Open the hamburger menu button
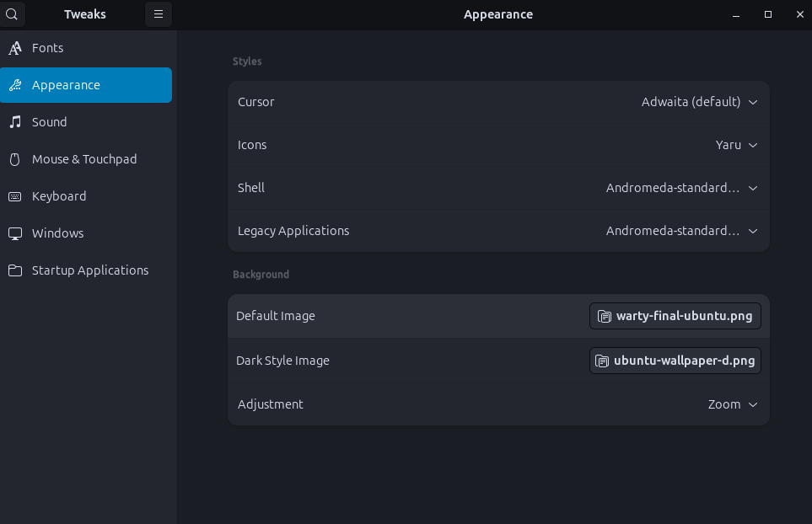Screen dimensions: 812x524 [x=158, y=14]
